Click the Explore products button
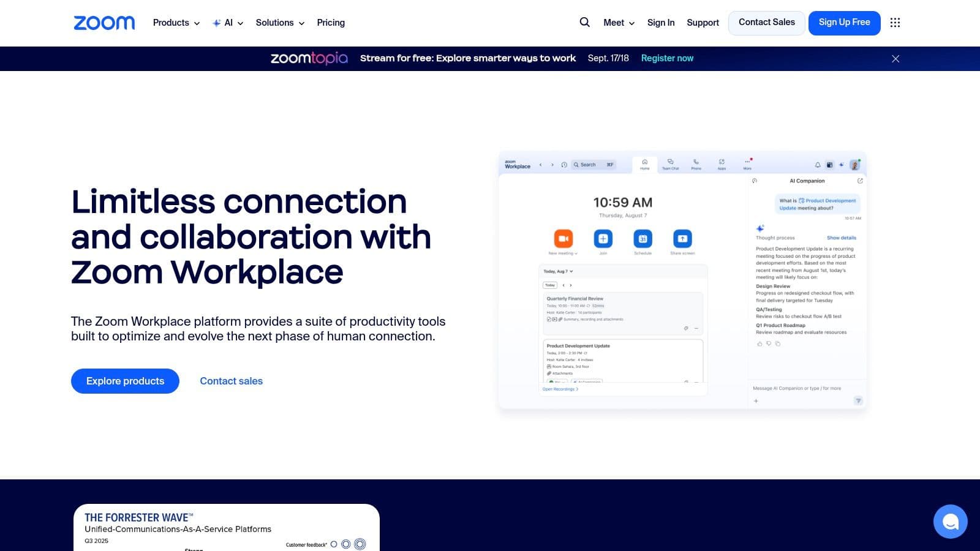This screenshot has width=980, height=551. (125, 381)
